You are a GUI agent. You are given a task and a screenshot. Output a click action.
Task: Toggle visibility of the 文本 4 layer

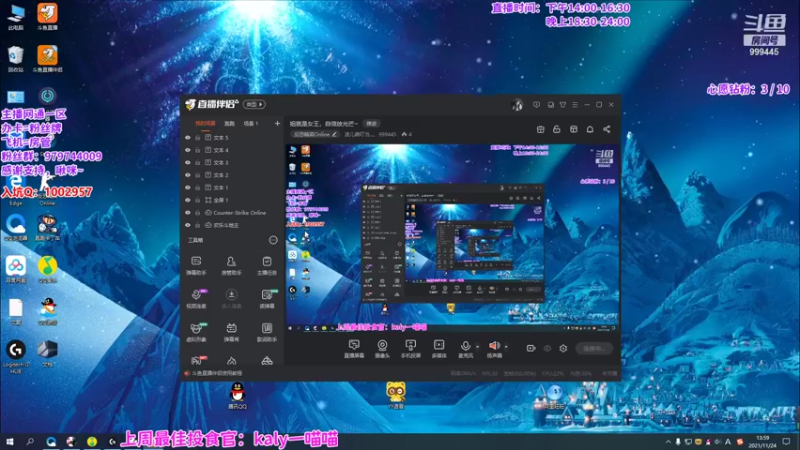click(x=188, y=151)
